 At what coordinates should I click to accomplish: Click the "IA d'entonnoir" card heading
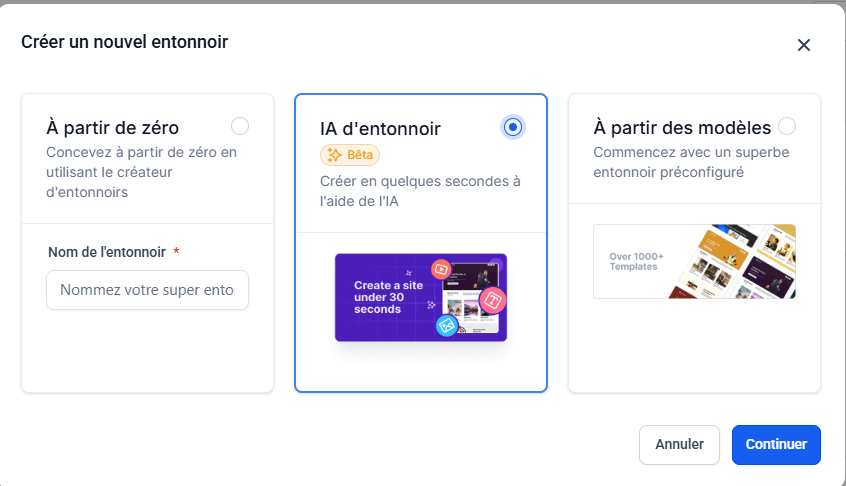coord(380,129)
